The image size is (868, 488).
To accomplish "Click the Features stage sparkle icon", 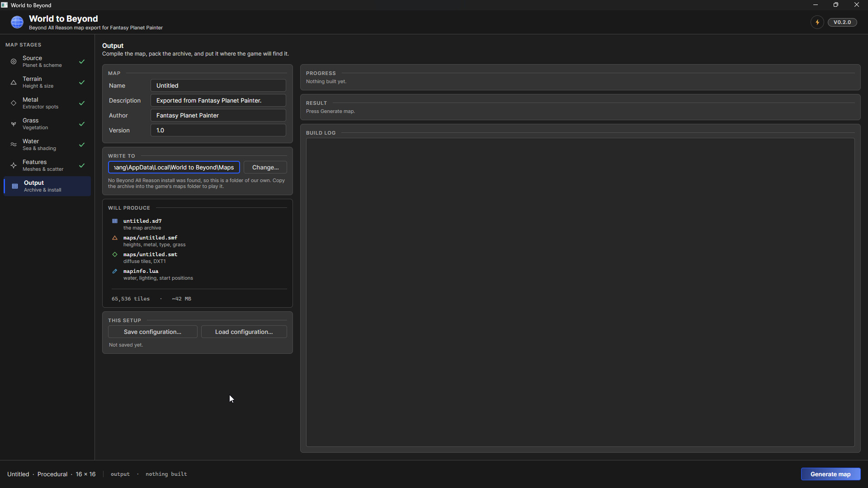I will point(14,165).
